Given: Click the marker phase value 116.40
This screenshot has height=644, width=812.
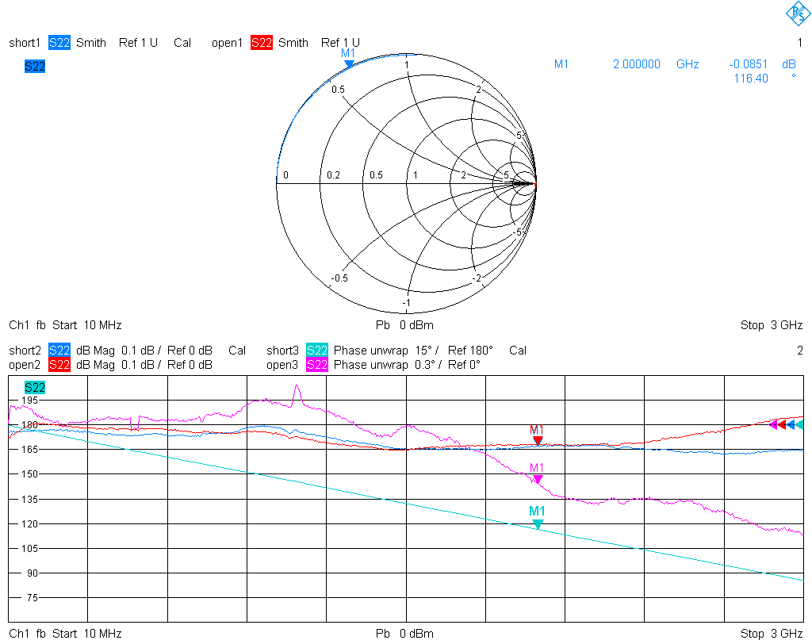Looking at the screenshot, I should tap(751, 79).
